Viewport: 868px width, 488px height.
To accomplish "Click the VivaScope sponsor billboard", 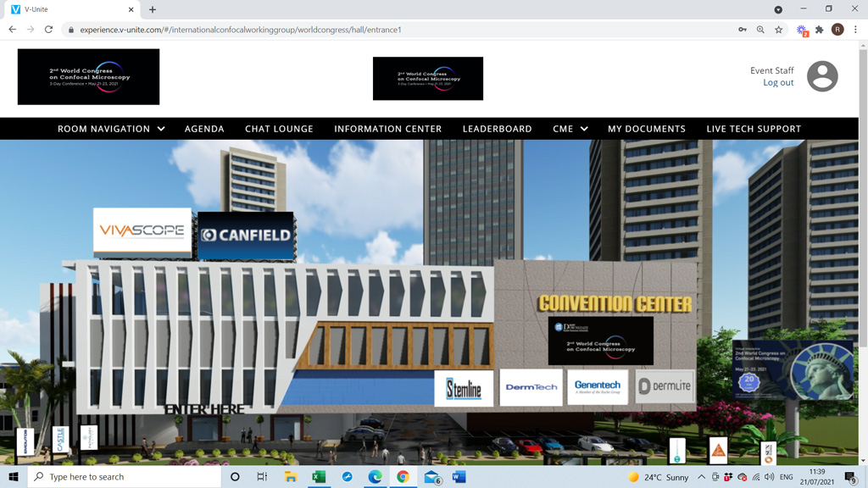I will click(x=142, y=230).
